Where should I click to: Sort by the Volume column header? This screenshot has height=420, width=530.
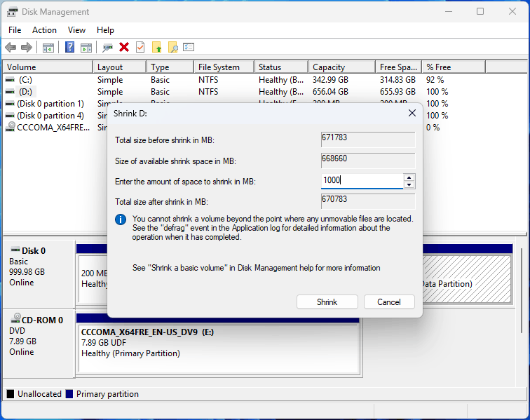tap(48, 67)
